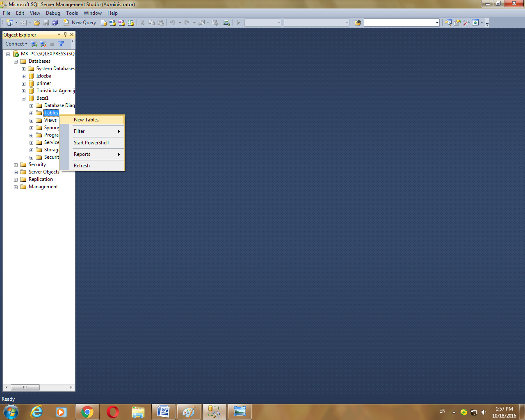This screenshot has width=525, height=420.
Task: Click the Disconnect server icon in Object Explorer
Action: tap(43, 44)
